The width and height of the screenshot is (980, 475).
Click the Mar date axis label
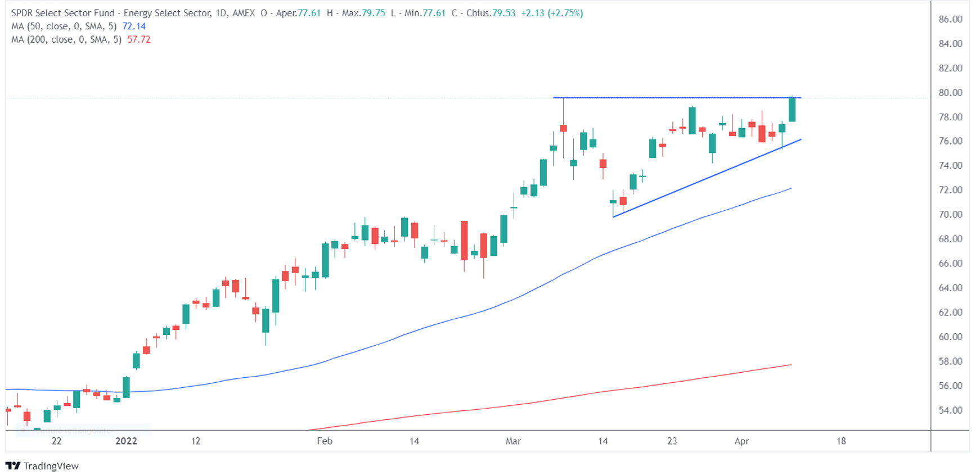tap(513, 441)
